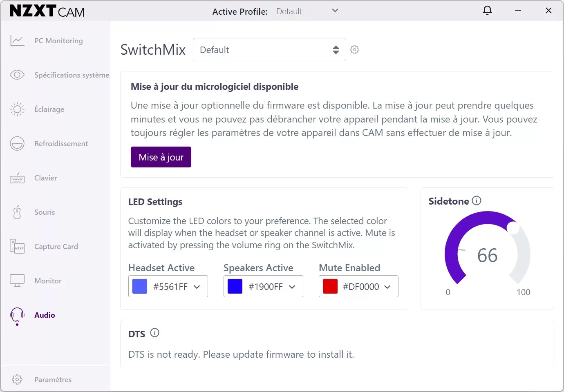Expand the Active Profile dropdown
Image resolution: width=564 pixels, height=392 pixels.
click(335, 11)
